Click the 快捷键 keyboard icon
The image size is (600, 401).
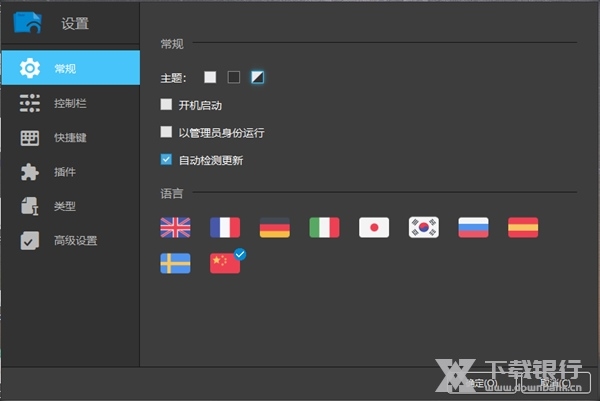tap(30, 138)
